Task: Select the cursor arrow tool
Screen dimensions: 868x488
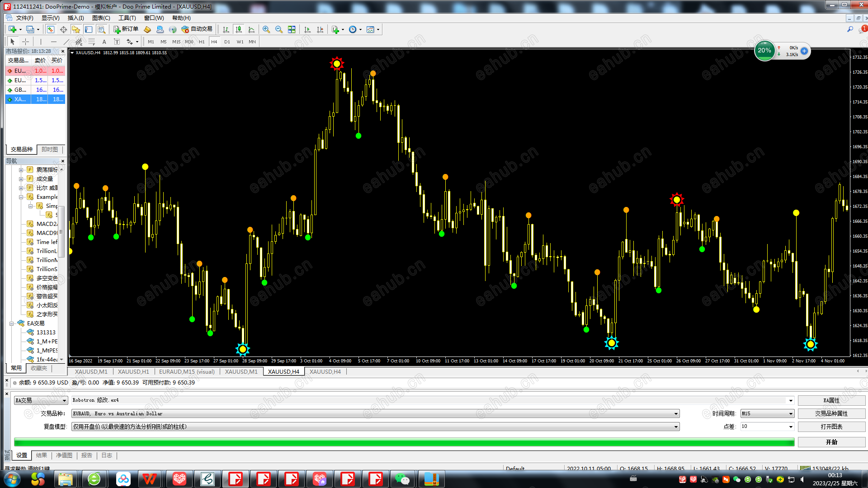Action: coord(13,42)
